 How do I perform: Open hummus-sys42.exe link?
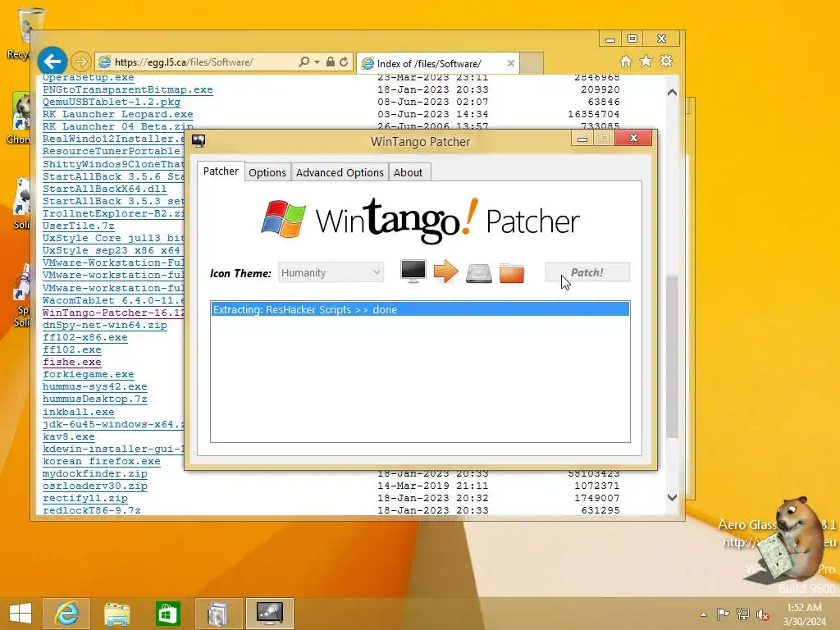(x=95, y=387)
